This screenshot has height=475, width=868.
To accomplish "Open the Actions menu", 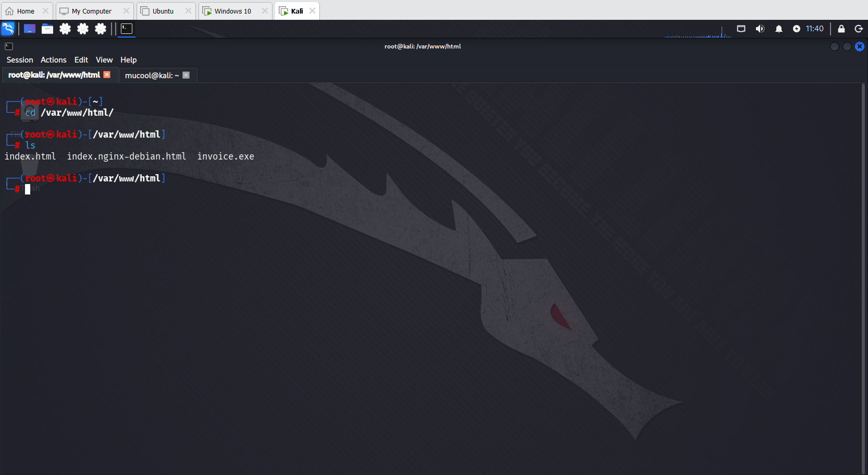I will (x=54, y=60).
